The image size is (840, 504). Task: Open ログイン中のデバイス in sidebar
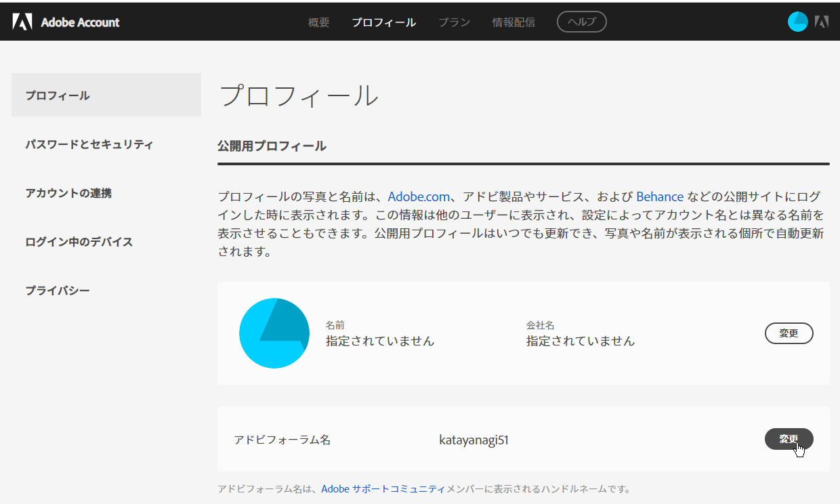pos(79,242)
